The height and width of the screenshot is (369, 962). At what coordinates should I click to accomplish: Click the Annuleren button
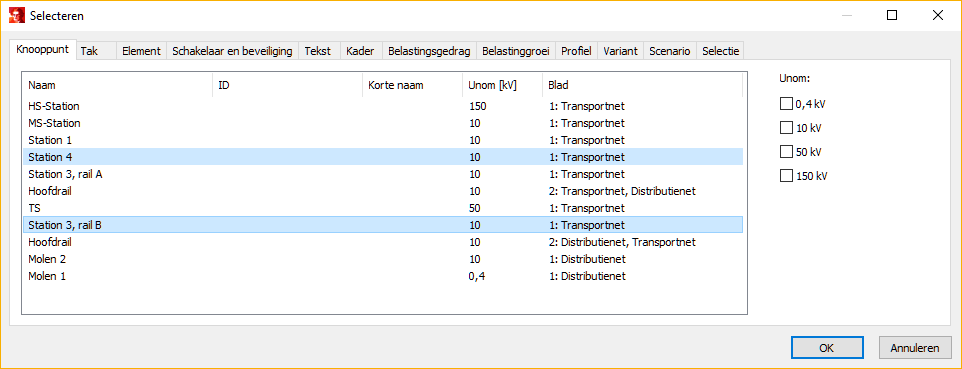tap(915, 348)
